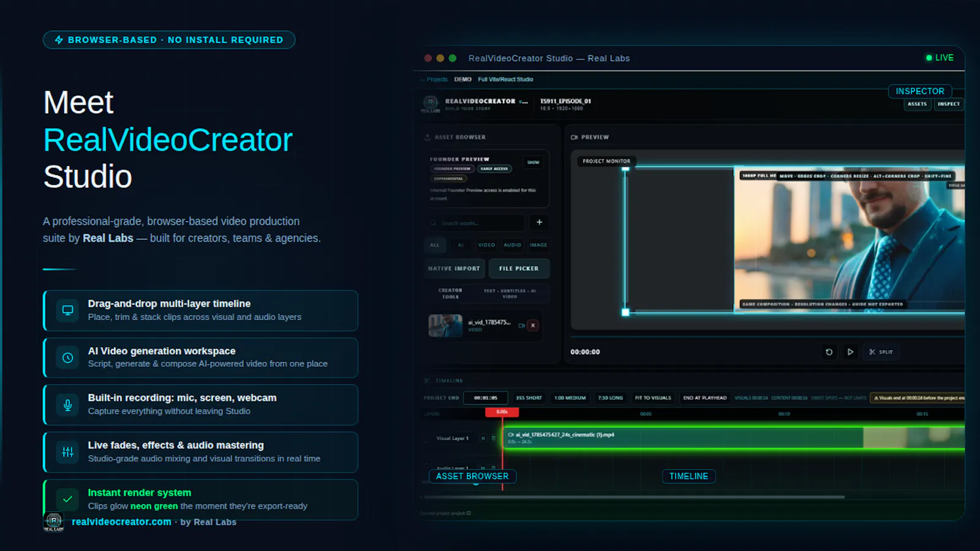The image size is (980, 551).
Task: Select the AUDIO asset filter
Action: (513, 245)
